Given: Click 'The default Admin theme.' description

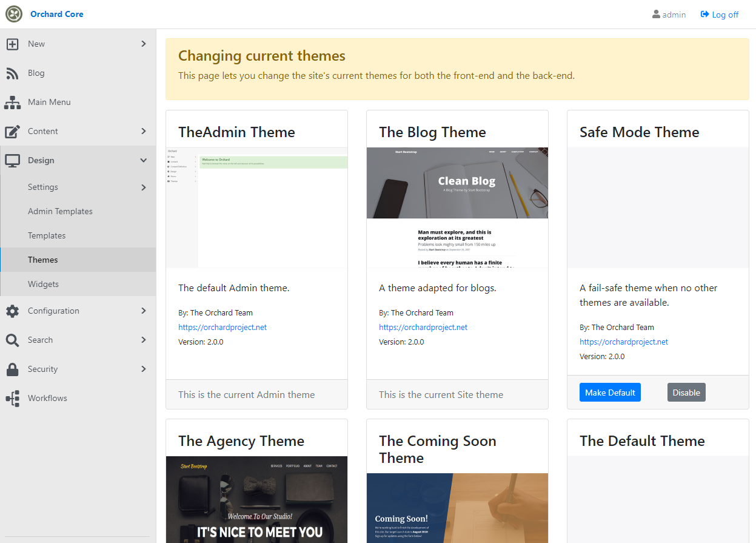Looking at the screenshot, I should [234, 288].
